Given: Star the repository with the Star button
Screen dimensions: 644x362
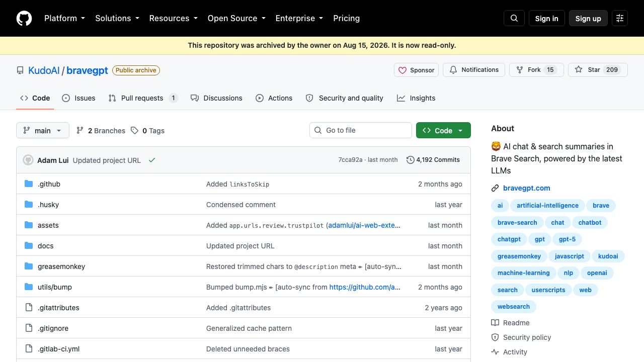Looking at the screenshot, I should pyautogui.click(x=598, y=70).
